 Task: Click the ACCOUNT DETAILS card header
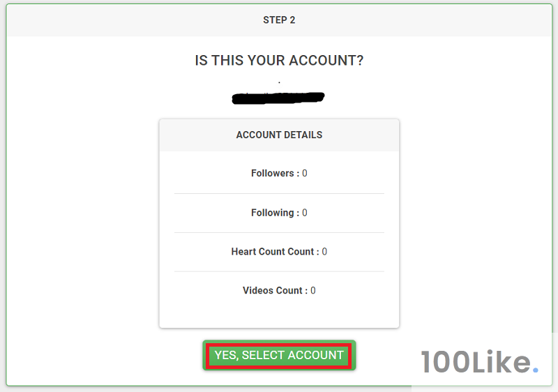pos(279,135)
